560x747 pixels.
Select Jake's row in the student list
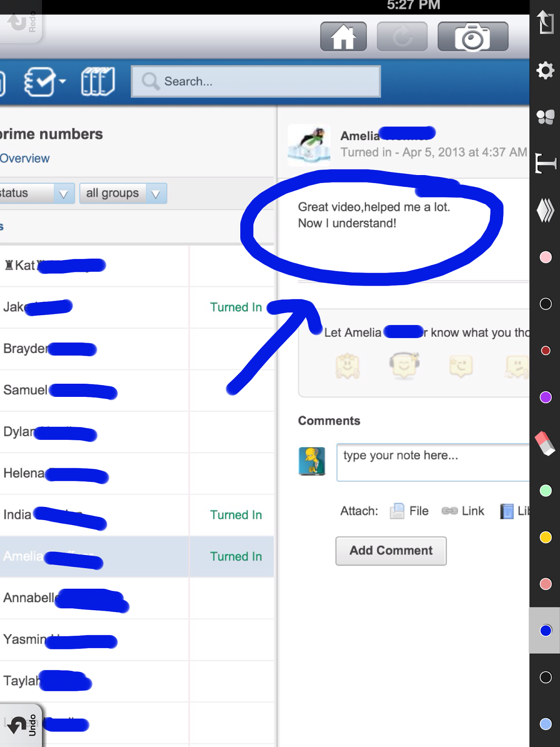(x=137, y=307)
